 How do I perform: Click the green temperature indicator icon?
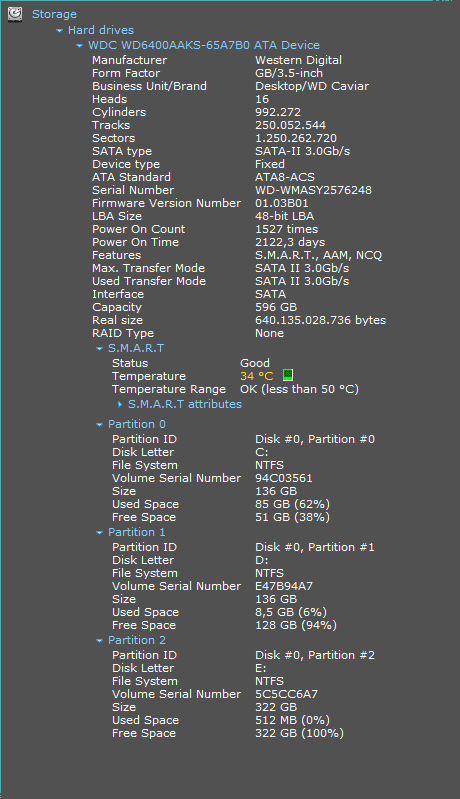[288, 375]
